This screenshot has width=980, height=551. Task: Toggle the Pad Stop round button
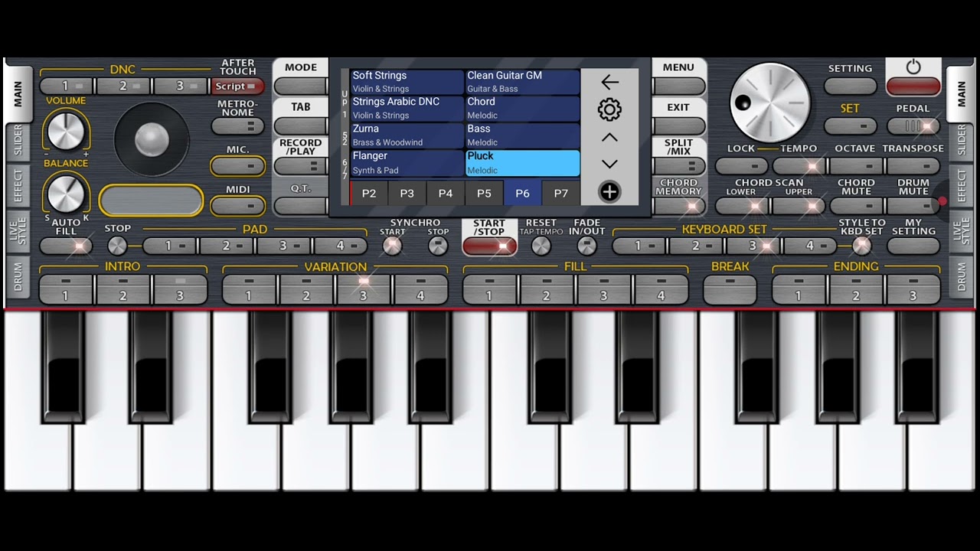pos(117,246)
